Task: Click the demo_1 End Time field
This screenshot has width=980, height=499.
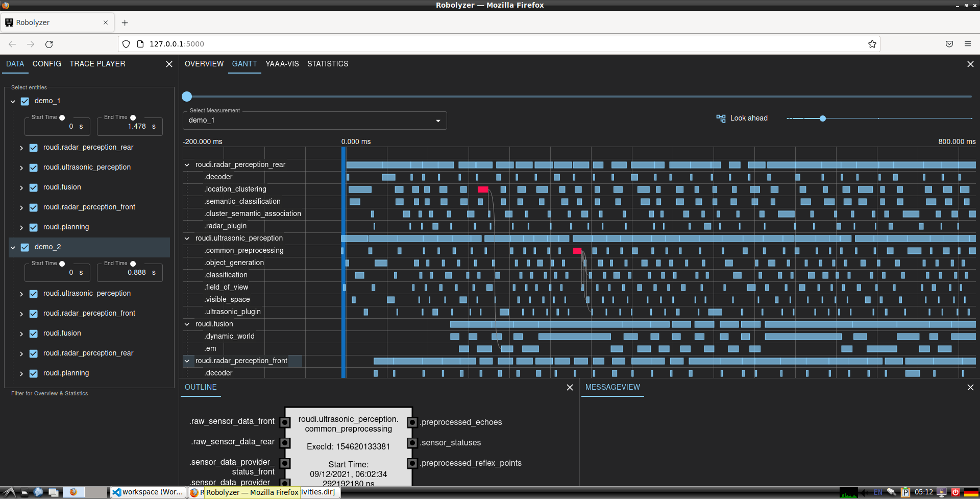Action: tap(130, 127)
